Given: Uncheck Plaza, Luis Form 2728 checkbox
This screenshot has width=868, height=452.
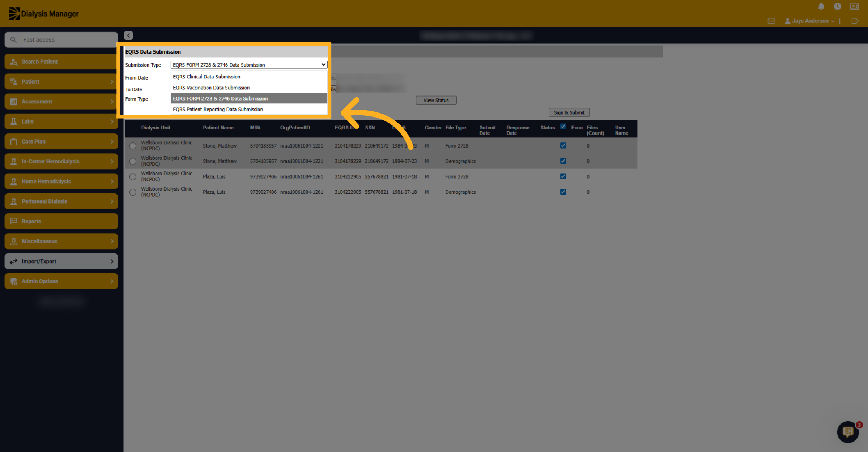Looking at the screenshot, I should tap(563, 176).
